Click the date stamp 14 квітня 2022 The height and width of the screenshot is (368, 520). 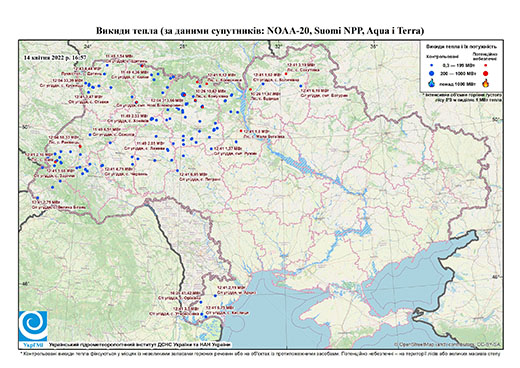click(55, 57)
